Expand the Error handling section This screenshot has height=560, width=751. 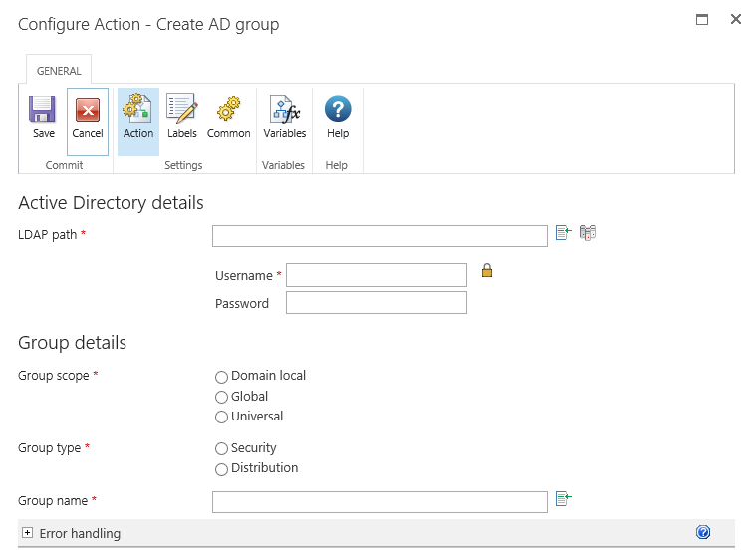[x=28, y=533]
